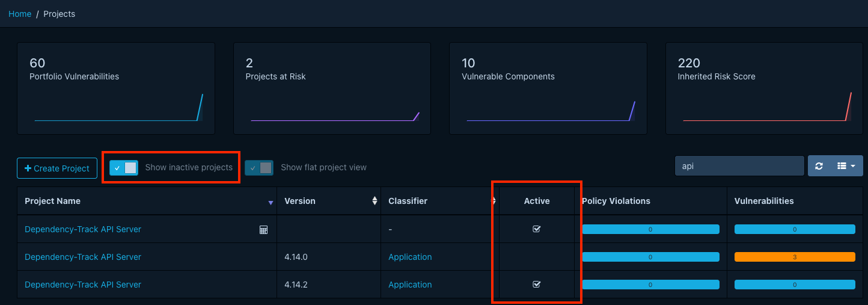This screenshot has height=305, width=868.
Task: Click vulnerabilities bar in 4.14.2 row
Action: pos(795,285)
